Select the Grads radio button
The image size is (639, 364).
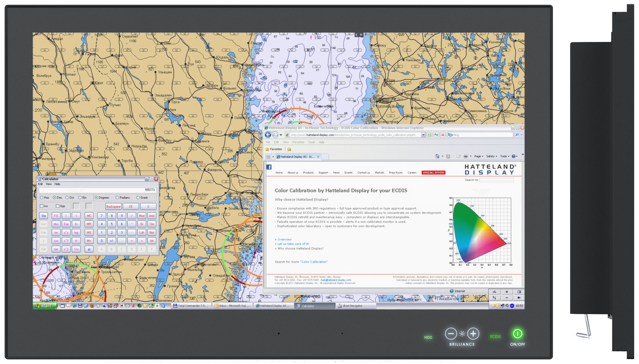138,198
